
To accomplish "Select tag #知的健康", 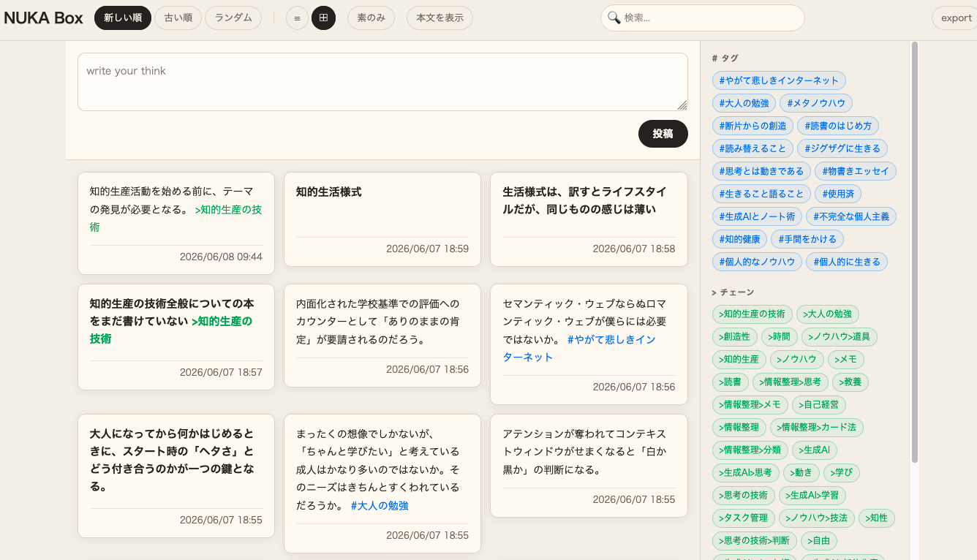I will coord(739,239).
